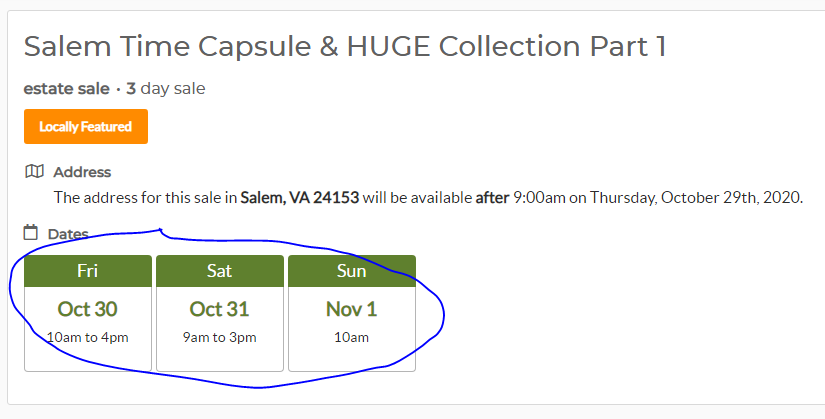Click the 9am to 3pm hours
The width and height of the screenshot is (825, 419).
click(219, 337)
